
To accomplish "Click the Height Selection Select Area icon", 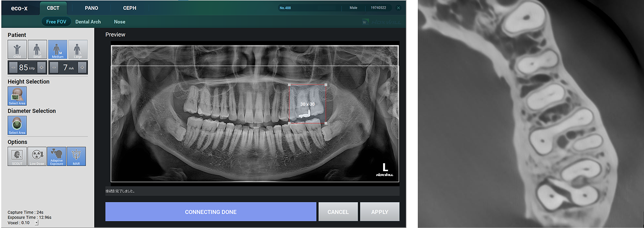I will coord(17,96).
